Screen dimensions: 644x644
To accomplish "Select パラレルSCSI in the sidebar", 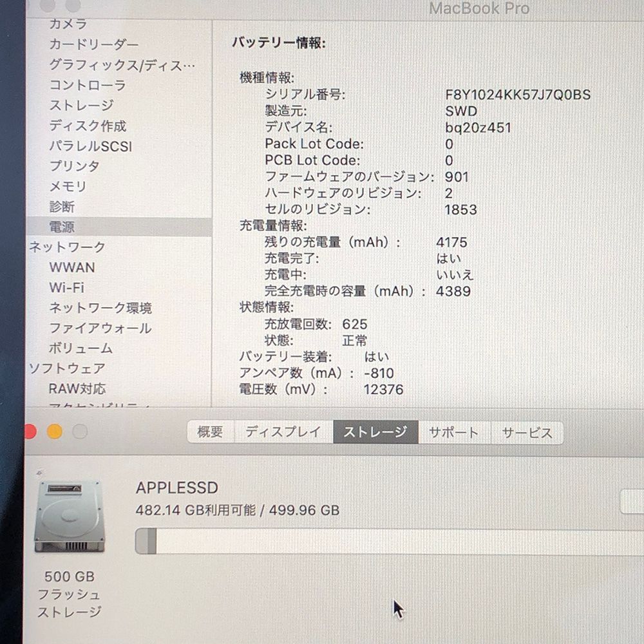I will [x=90, y=146].
